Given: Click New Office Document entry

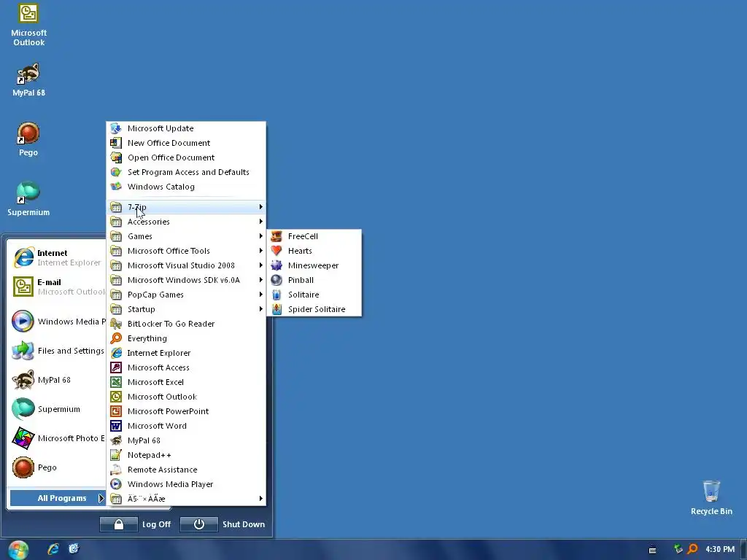Looking at the screenshot, I should tap(186, 143).
